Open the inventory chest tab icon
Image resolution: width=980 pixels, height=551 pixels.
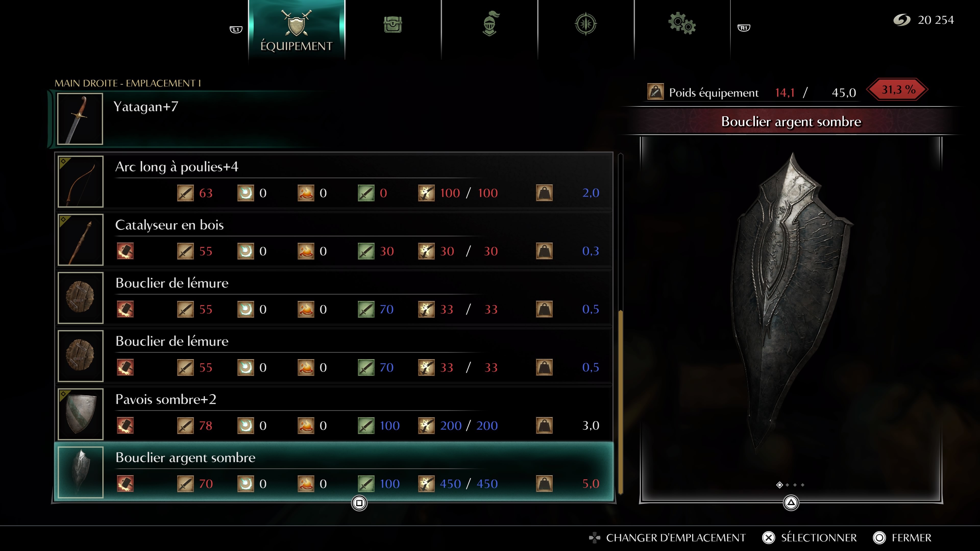point(393,25)
